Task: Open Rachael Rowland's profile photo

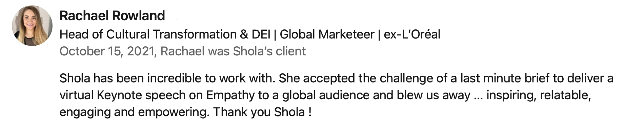Action: [32, 26]
